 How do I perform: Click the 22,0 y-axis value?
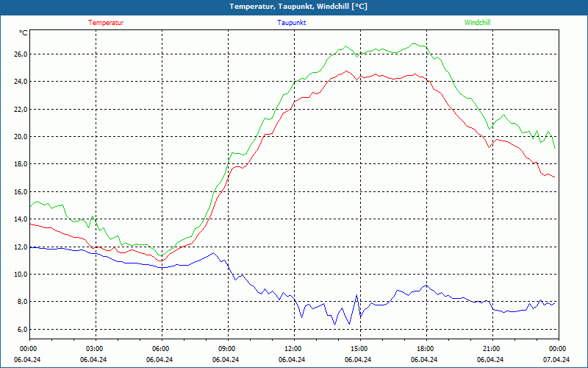(x=21, y=109)
